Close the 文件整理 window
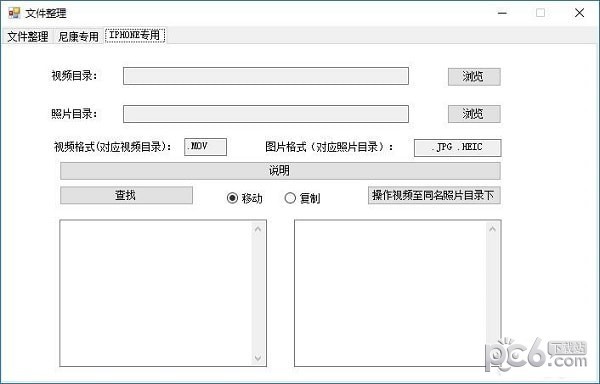 [x=579, y=13]
